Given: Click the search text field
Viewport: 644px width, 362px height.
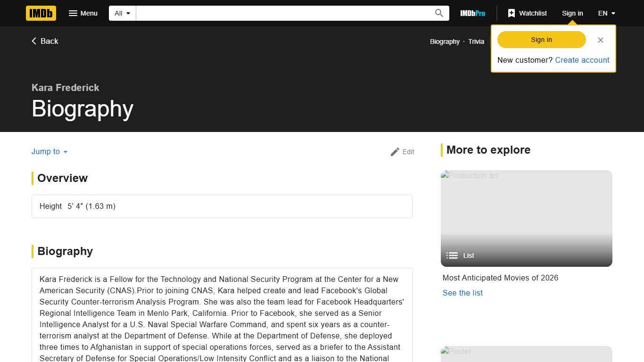Looking at the screenshot, I should 283,13.
